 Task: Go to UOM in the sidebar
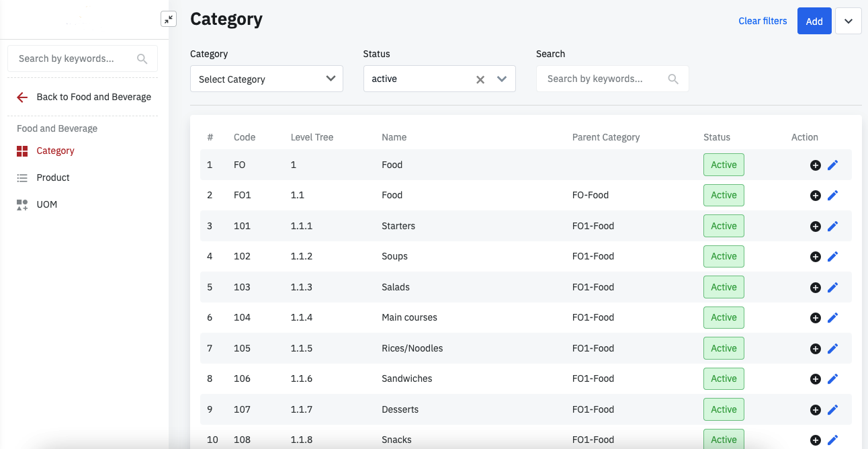click(46, 204)
